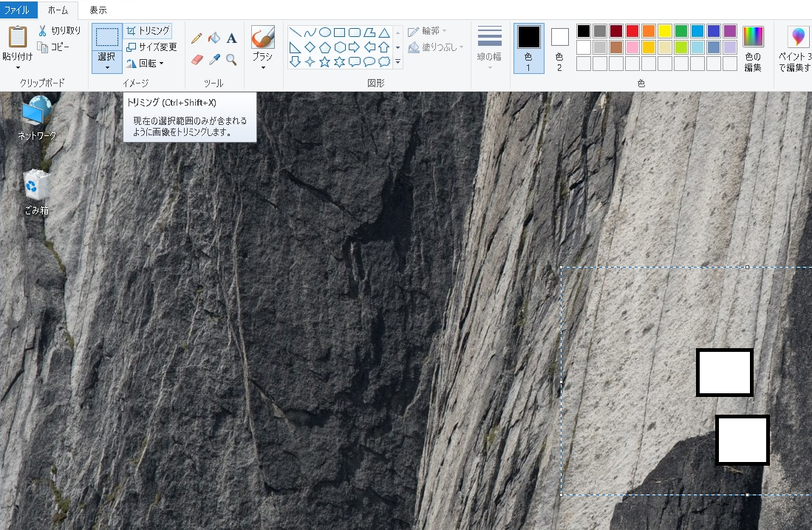Choose the cloud callout shape
Image resolution: width=812 pixels, height=530 pixels.
click(x=384, y=62)
